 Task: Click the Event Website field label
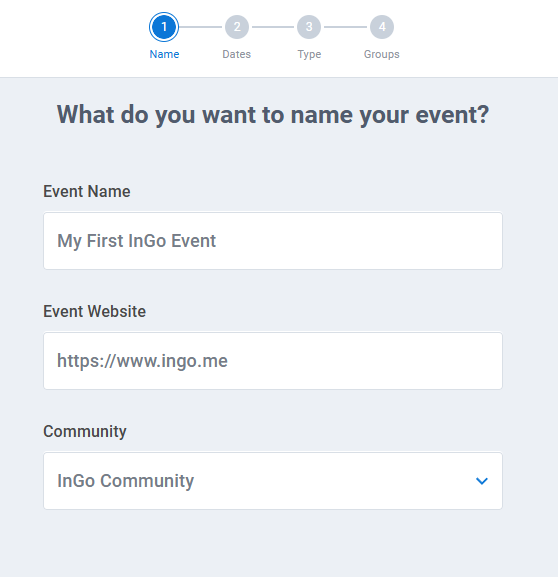pos(95,311)
